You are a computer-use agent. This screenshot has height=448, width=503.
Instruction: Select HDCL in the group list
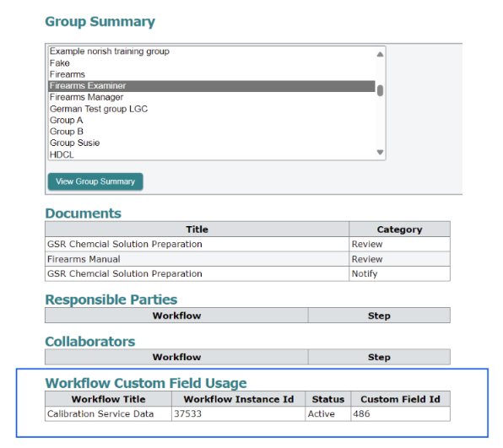pyautogui.click(x=212, y=154)
